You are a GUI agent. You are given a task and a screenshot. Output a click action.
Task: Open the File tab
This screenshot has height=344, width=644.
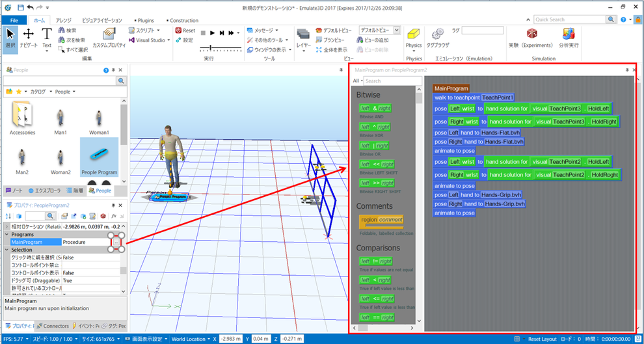pyautogui.click(x=14, y=20)
